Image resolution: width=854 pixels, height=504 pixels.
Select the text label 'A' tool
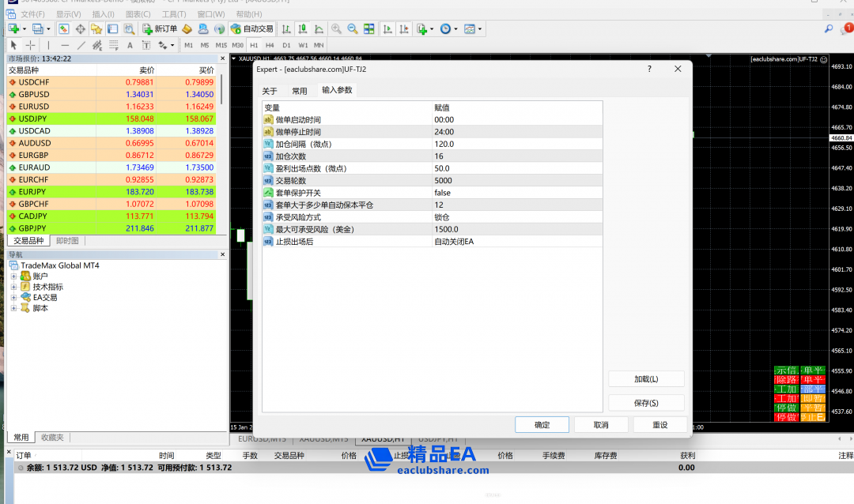pos(130,45)
